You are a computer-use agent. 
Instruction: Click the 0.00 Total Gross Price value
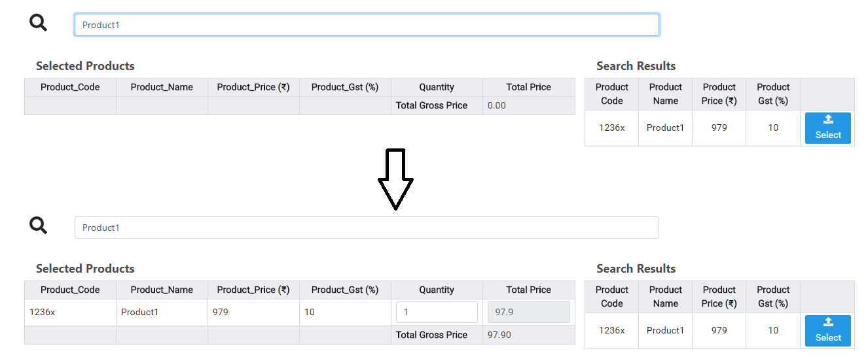497,105
